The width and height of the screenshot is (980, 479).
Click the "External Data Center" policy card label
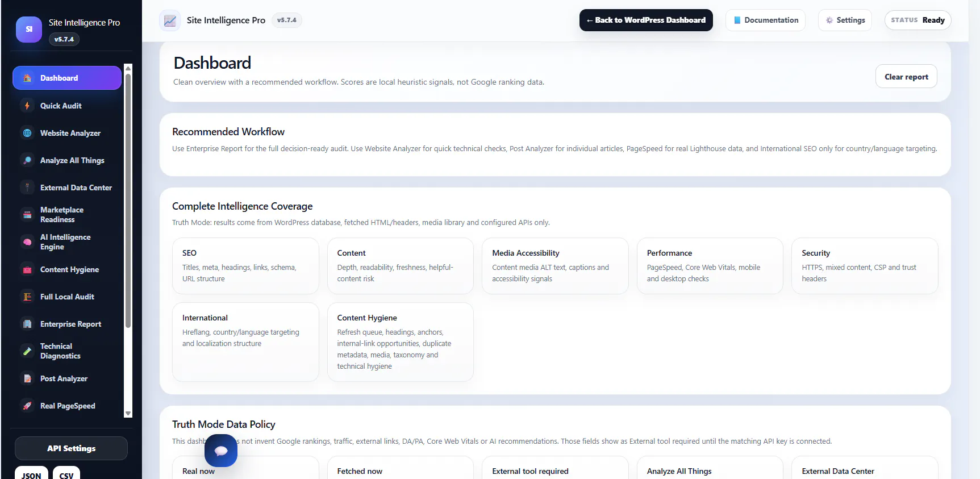(838, 471)
